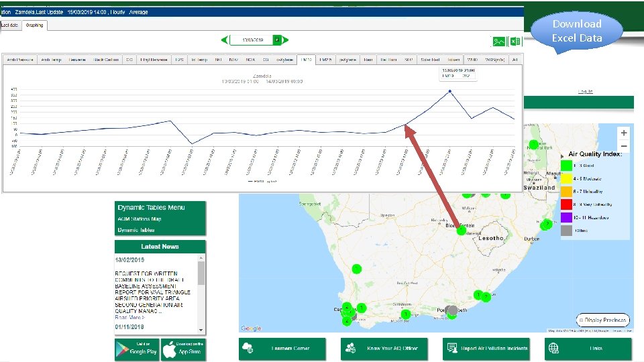The width and height of the screenshot is (644, 362).
Task: Open the H2S parameter tab
Action: click(179, 60)
